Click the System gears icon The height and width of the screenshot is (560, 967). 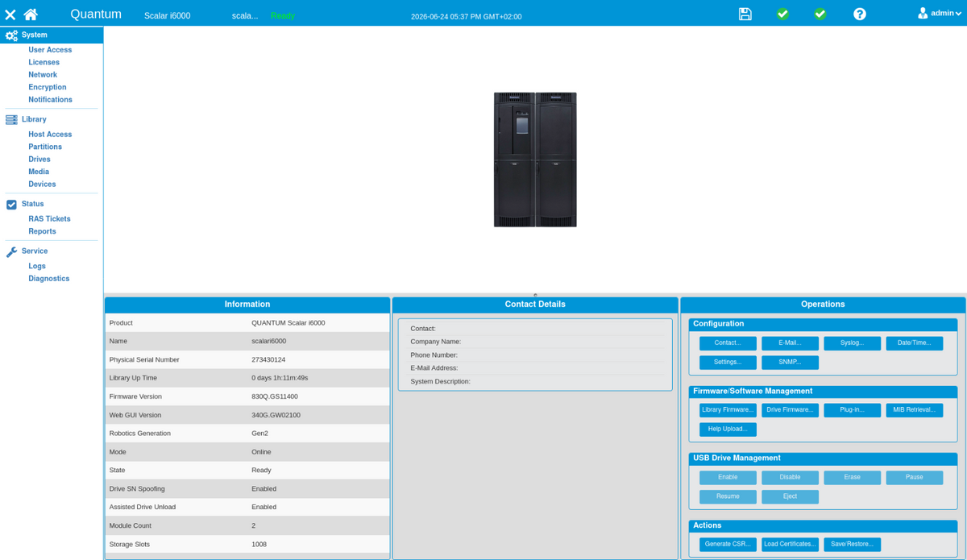tap(11, 35)
